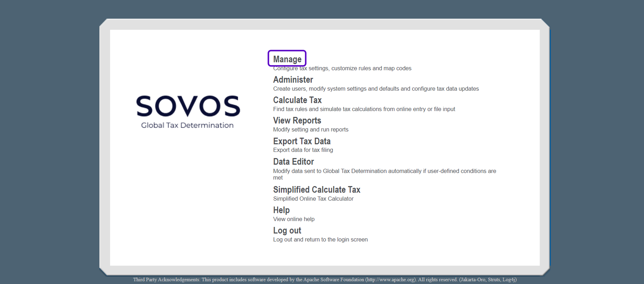
Task: Click 'Log out and return to login' text
Action: [320, 240]
